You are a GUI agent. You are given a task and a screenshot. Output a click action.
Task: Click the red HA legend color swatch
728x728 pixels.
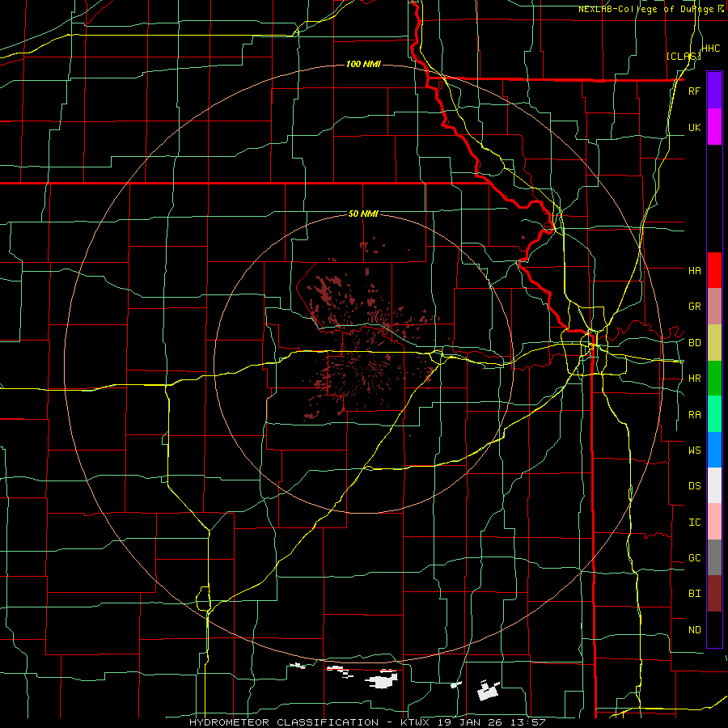coord(714,270)
